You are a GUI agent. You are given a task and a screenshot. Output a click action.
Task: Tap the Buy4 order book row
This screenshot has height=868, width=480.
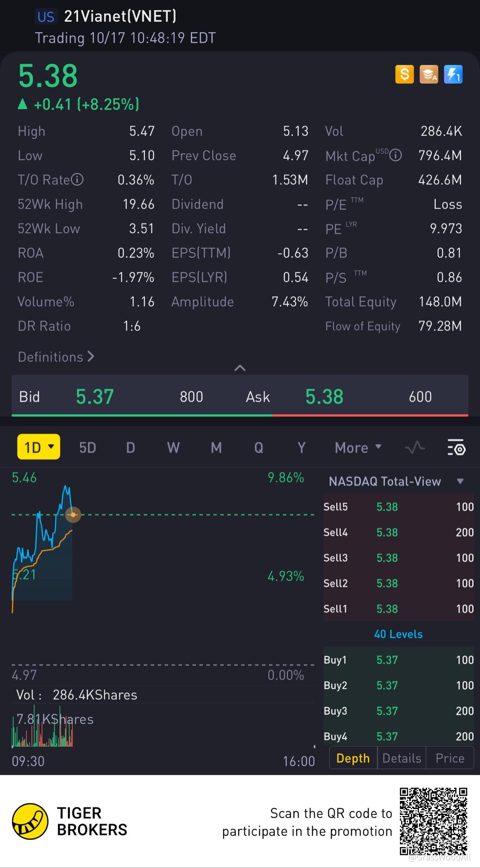click(x=399, y=735)
